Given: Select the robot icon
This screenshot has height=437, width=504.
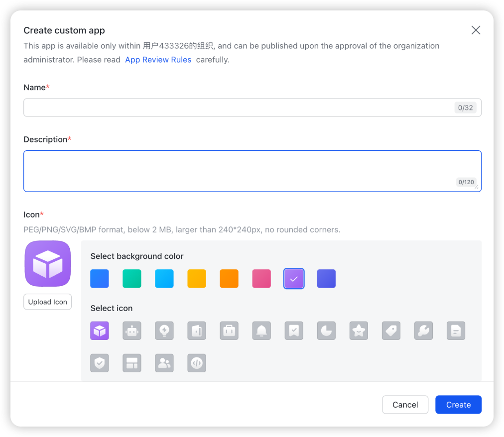Looking at the screenshot, I should [x=132, y=330].
